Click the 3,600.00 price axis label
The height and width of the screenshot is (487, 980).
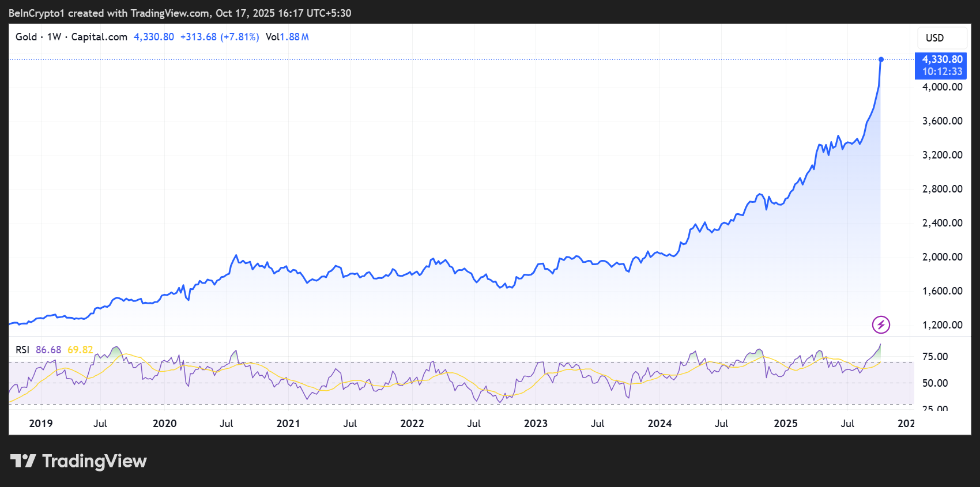[x=942, y=121]
